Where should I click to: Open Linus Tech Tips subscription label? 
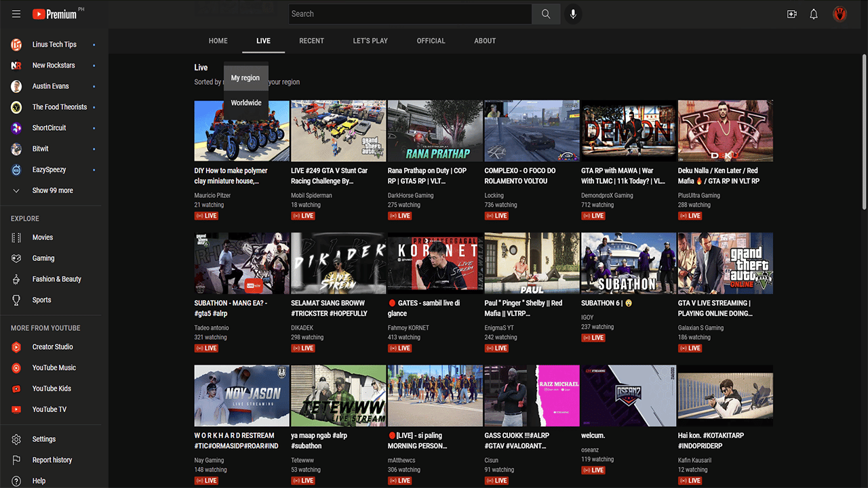point(54,45)
